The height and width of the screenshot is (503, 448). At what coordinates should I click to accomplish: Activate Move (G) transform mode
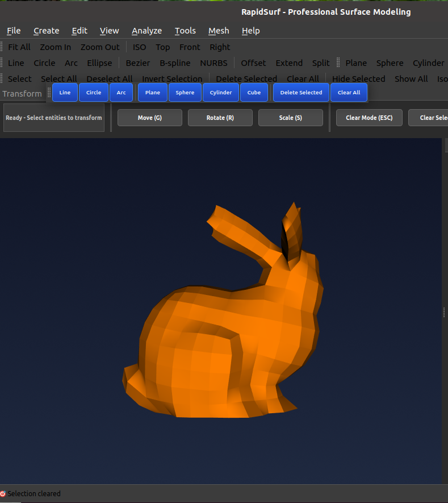[150, 118]
